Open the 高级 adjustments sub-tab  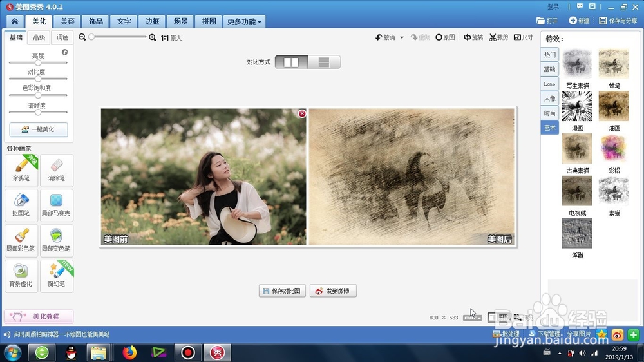pyautogui.click(x=39, y=37)
